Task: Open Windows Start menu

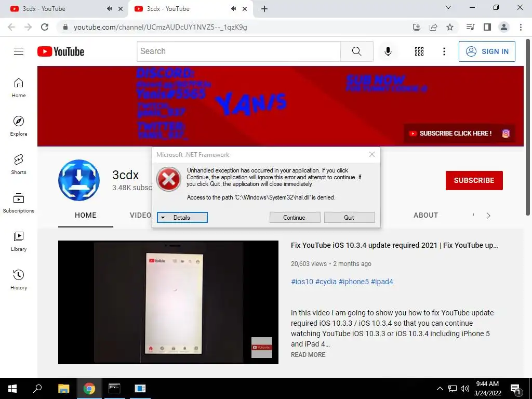Action: 12,389
